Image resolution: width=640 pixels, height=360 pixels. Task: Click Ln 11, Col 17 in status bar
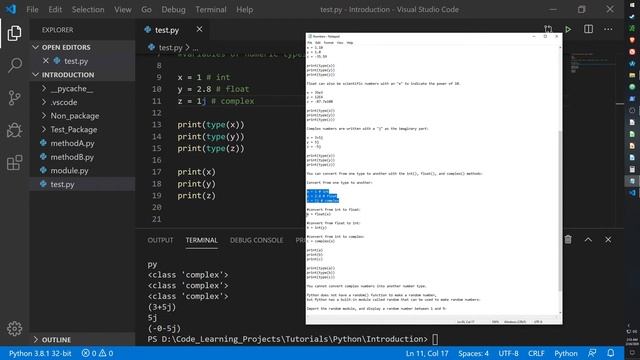point(427,353)
